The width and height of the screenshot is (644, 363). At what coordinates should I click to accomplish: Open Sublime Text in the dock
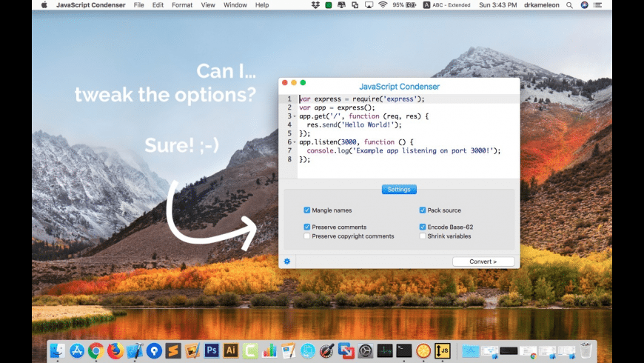tap(173, 350)
